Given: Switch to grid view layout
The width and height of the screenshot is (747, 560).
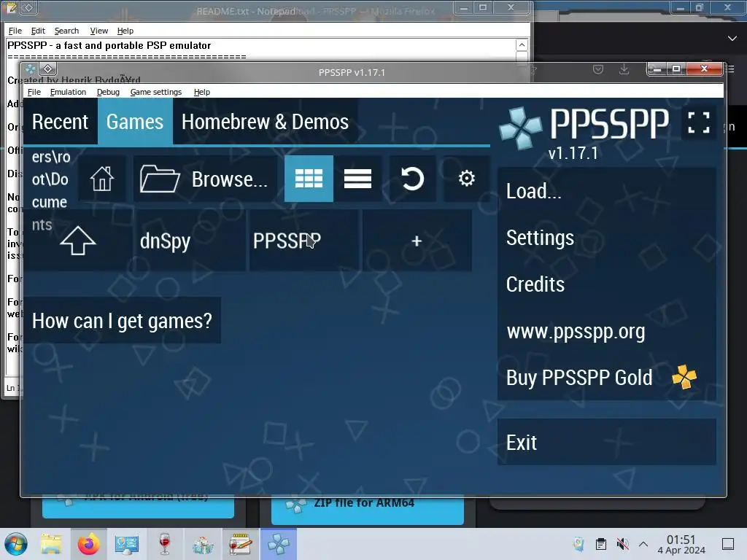Looking at the screenshot, I should tap(309, 179).
